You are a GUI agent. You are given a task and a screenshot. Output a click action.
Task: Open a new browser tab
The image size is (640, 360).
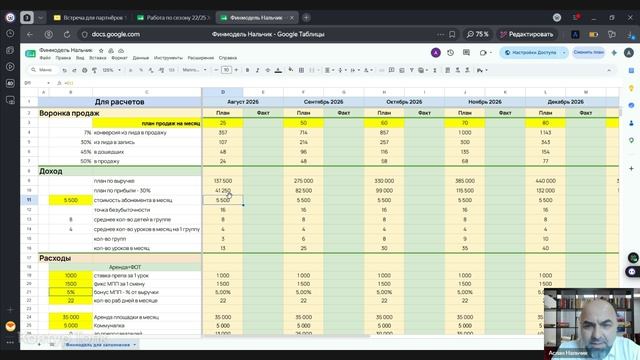click(306, 18)
